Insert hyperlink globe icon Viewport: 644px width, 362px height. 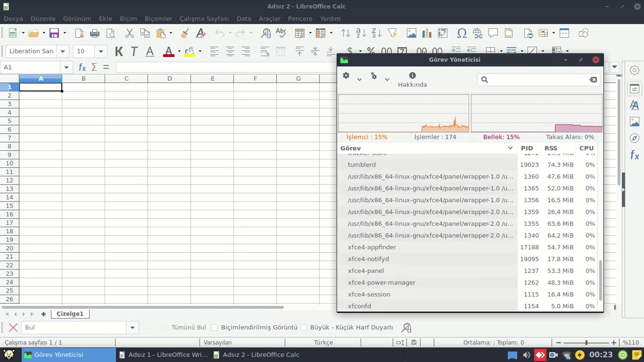[x=477, y=33]
